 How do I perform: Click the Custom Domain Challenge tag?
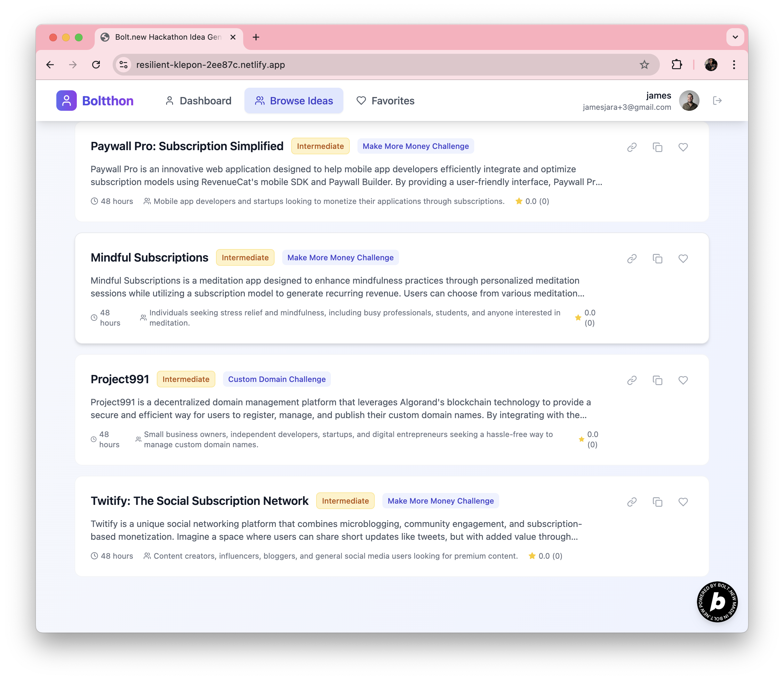pos(276,379)
